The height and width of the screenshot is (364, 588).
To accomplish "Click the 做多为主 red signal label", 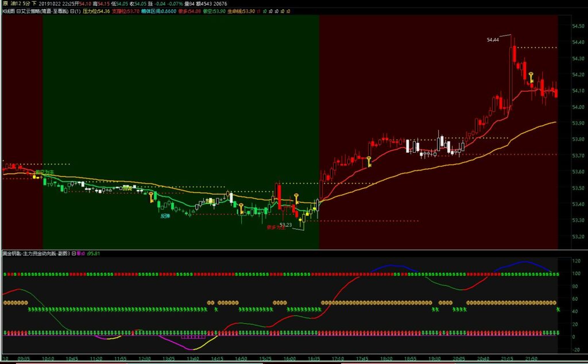I will (276, 227).
